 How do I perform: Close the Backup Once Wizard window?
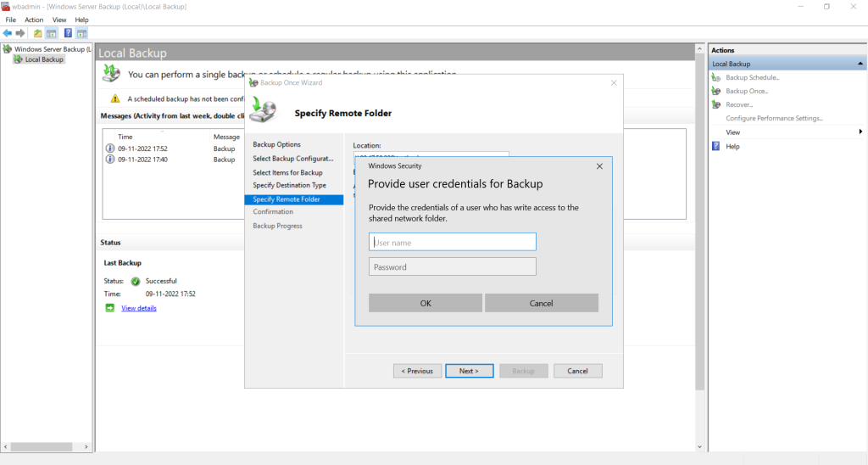tap(614, 82)
